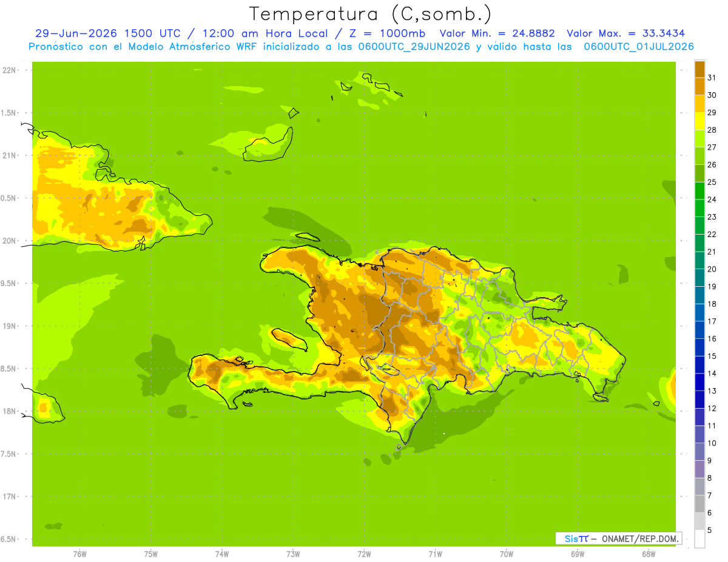Screen dimensions: 728x562
Task: Click the legend value "15"
Action: pos(712,356)
